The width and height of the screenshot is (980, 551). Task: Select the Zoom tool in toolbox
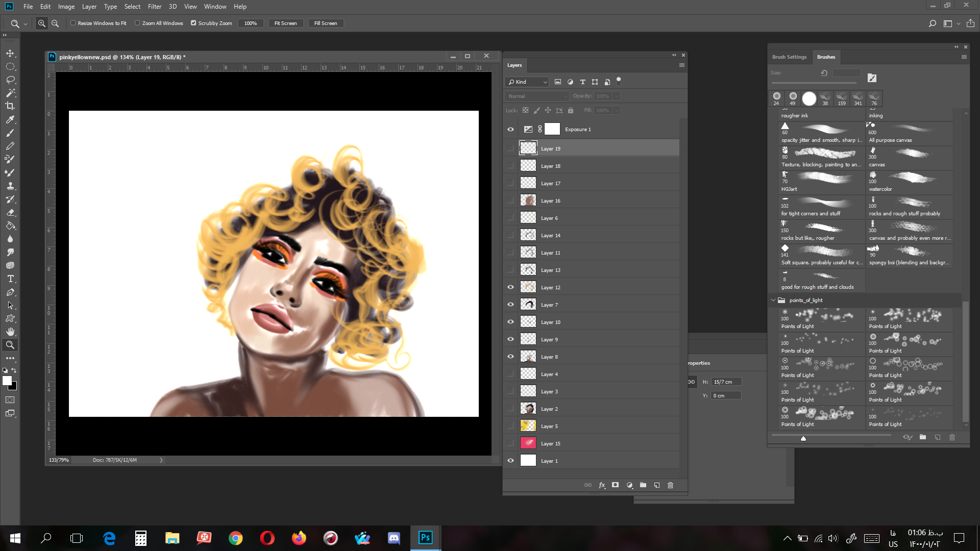10,345
